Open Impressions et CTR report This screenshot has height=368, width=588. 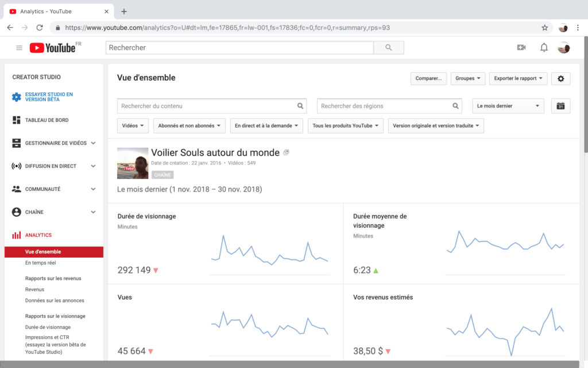[x=56, y=345]
